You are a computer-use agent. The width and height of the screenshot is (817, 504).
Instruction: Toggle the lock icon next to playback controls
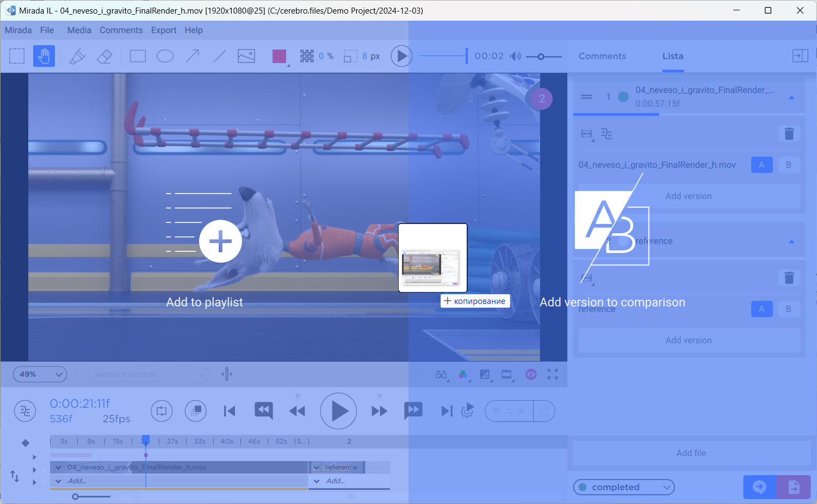544,411
